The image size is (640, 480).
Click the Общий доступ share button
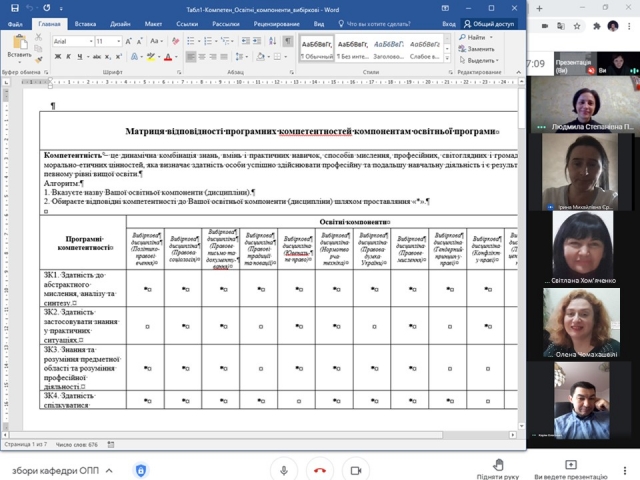487,22
